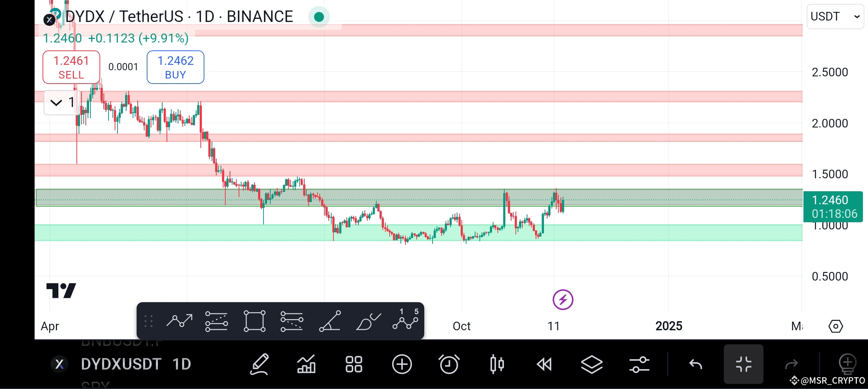Select the trend angle tool
The height and width of the screenshot is (389, 868).
tap(330, 321)
